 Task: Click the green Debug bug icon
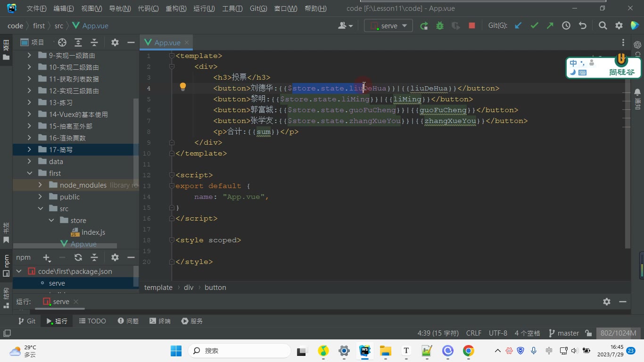(x=440, y=26)
